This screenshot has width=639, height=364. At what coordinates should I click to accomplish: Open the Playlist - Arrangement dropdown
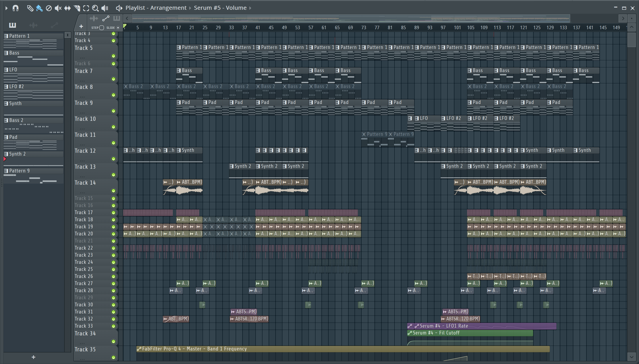(x=156, y=8)
